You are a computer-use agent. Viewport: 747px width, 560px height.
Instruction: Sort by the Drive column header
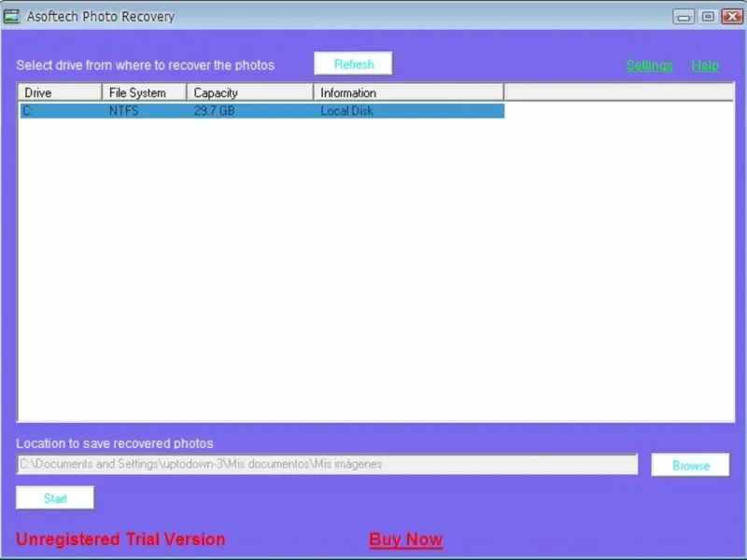click(x=60, y=92)
